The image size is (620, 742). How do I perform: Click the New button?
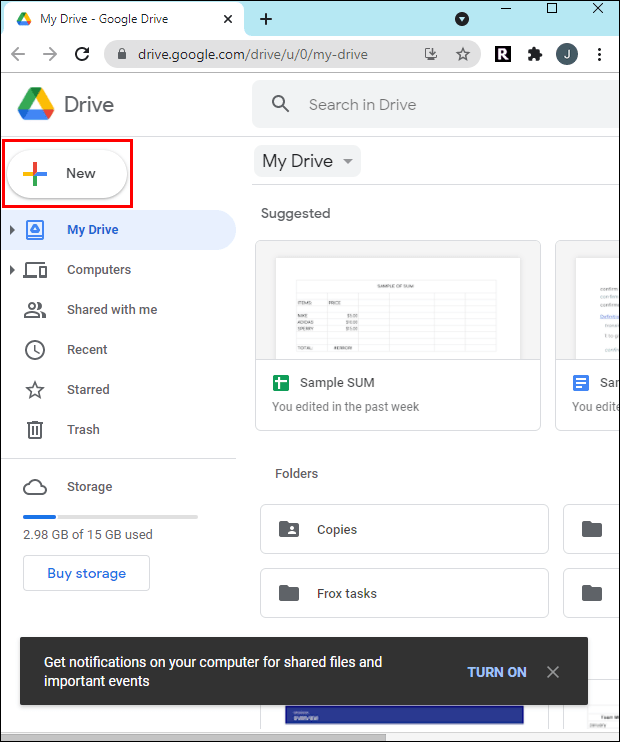(67, 174)
